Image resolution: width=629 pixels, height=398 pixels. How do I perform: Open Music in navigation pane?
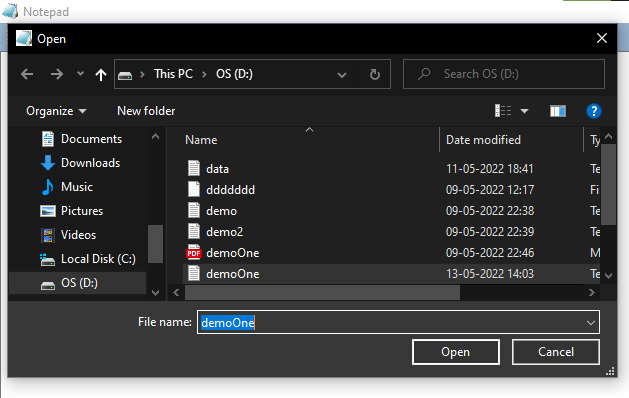[77, 187]
